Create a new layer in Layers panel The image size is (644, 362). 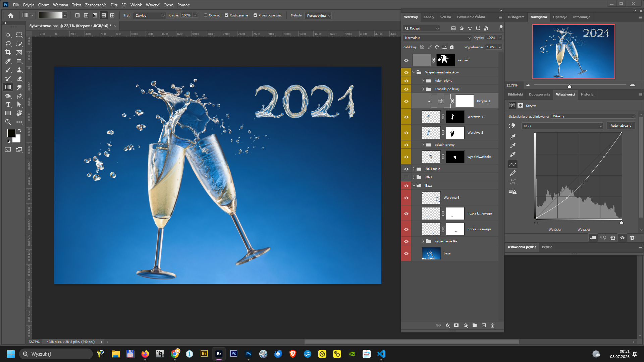click(x=484, y=325)
